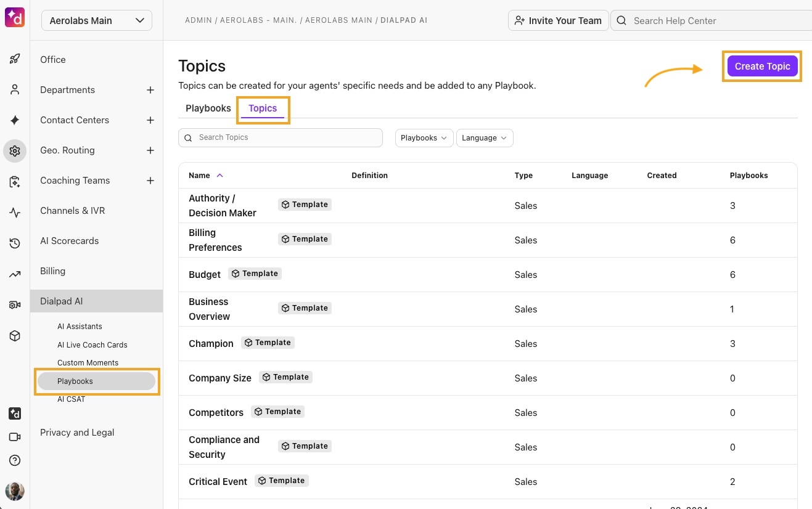Click the Template badge on Champion row
Screen dimensions: 812x509
(x=268, y=343)
